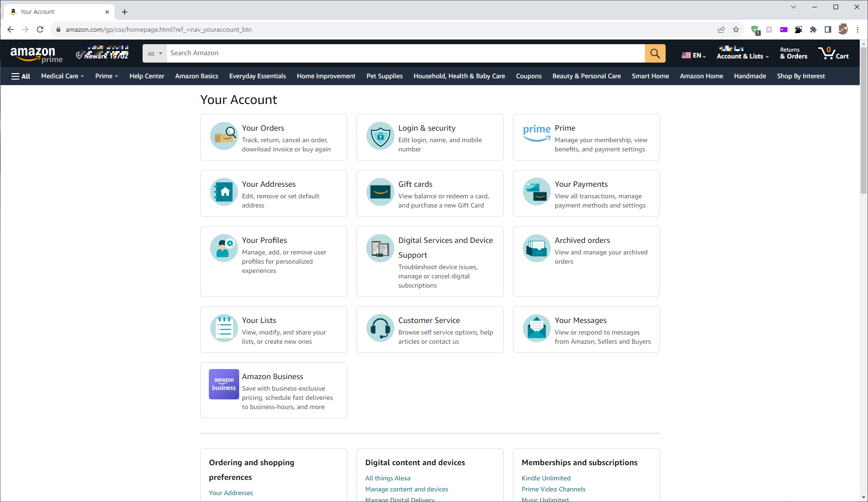Expand the Prime nav dropdown
The width and height of the screenshot is (868, 502).
[107, 76]
